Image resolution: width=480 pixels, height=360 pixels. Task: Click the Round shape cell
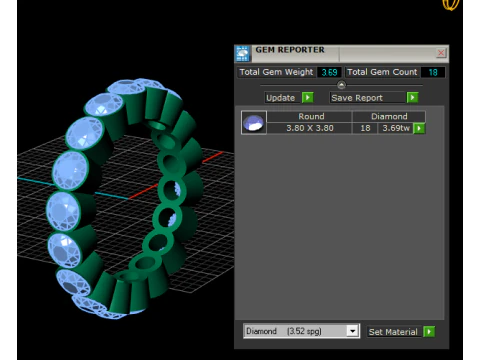[310, 116]
